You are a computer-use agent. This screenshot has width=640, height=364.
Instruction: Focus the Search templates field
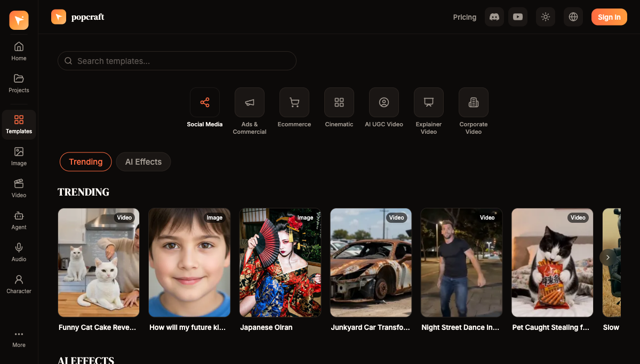[x=177, y=61]
